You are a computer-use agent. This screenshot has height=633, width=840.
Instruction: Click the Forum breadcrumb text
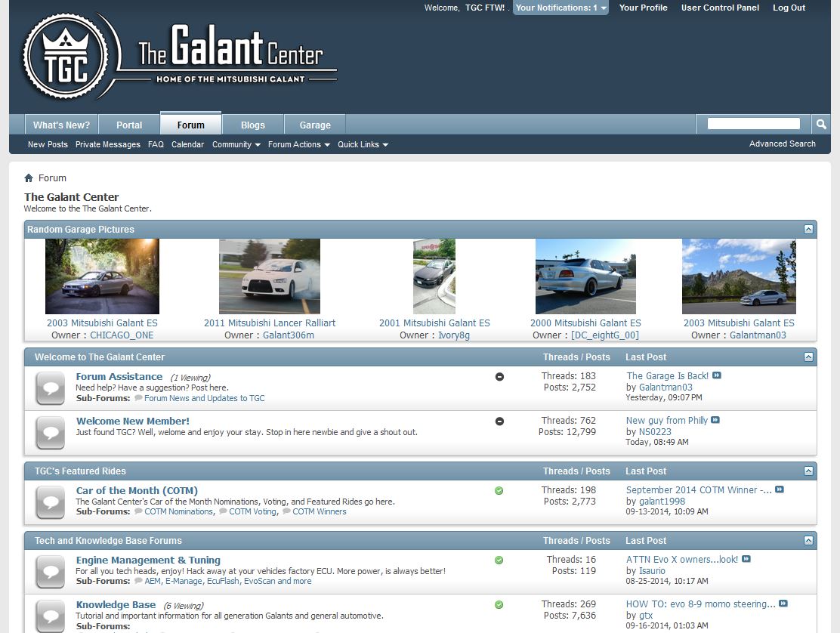coord(53,178)
